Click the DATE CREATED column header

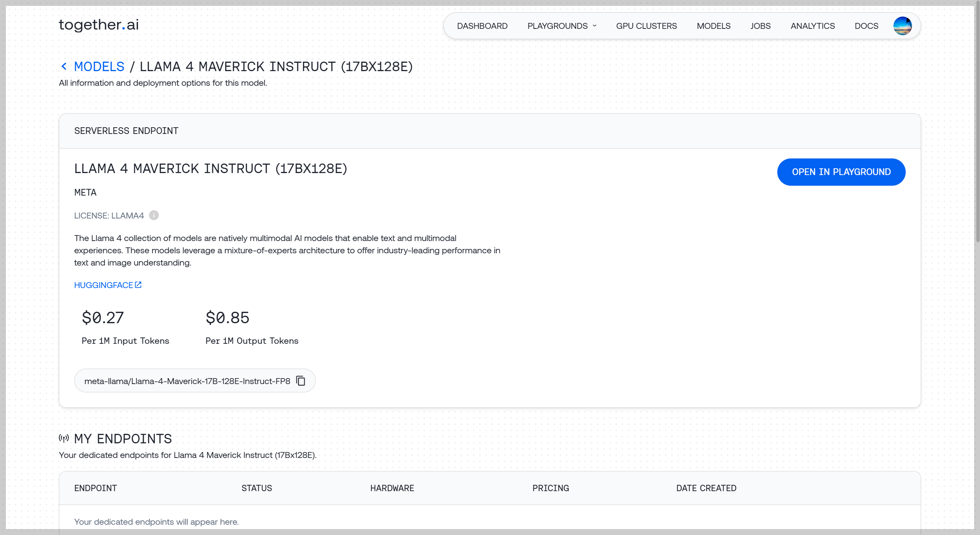click(x=707, y=488)
